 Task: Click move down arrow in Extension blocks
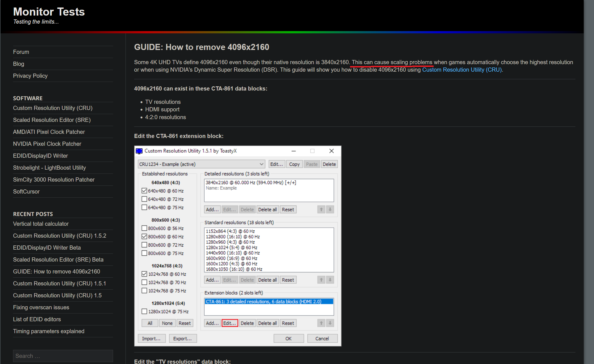[330, 323]
